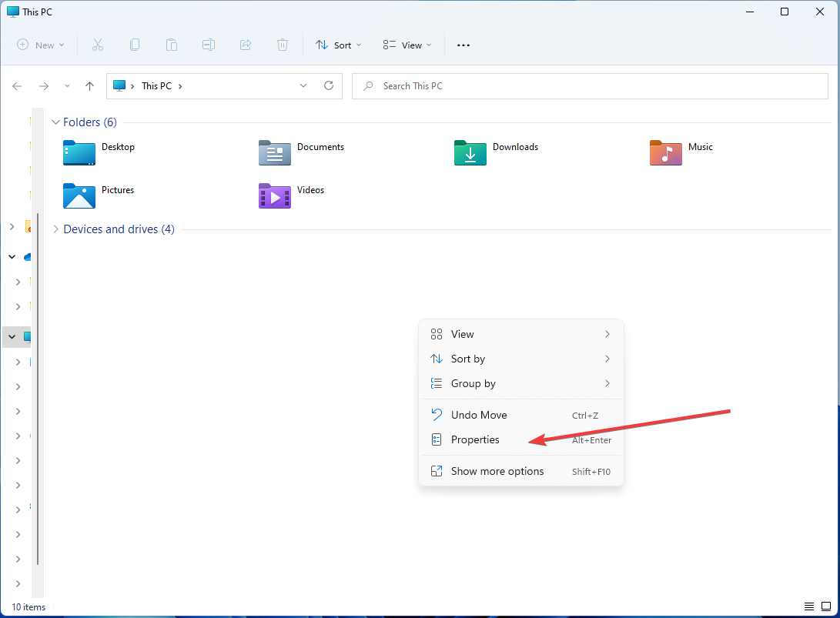Image resolution: width=840 pixels, height=618 pixels.
Task: Click the Devices and drives (4) heading
Action: [119, 229]
